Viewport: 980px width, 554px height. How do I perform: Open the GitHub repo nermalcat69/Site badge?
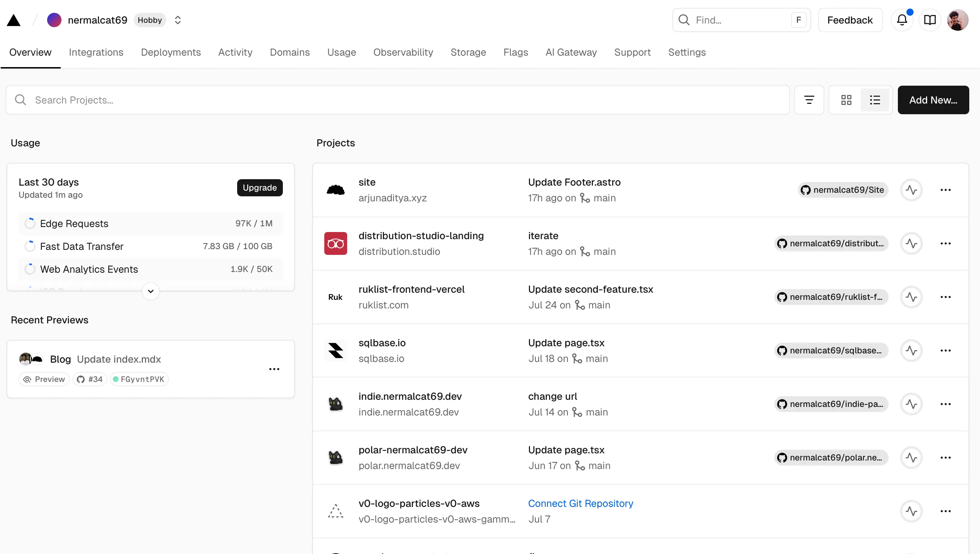click(842, 190)
